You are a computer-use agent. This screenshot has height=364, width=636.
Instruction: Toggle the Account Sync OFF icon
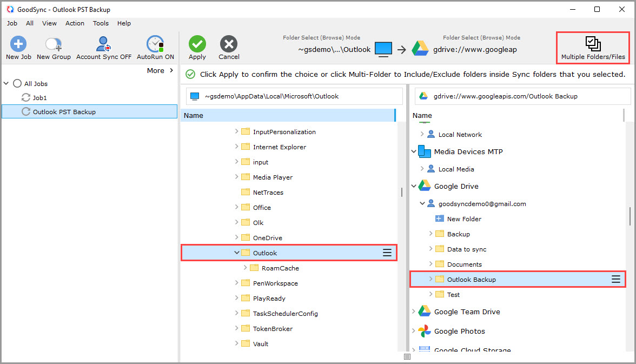[103, 44]
